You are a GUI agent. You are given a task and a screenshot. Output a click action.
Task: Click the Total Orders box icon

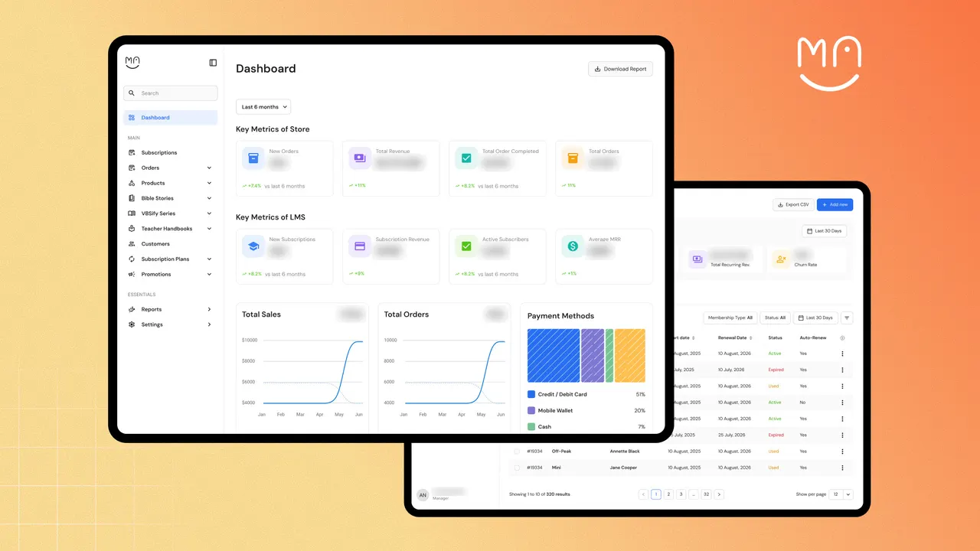[x=573, y=158]
